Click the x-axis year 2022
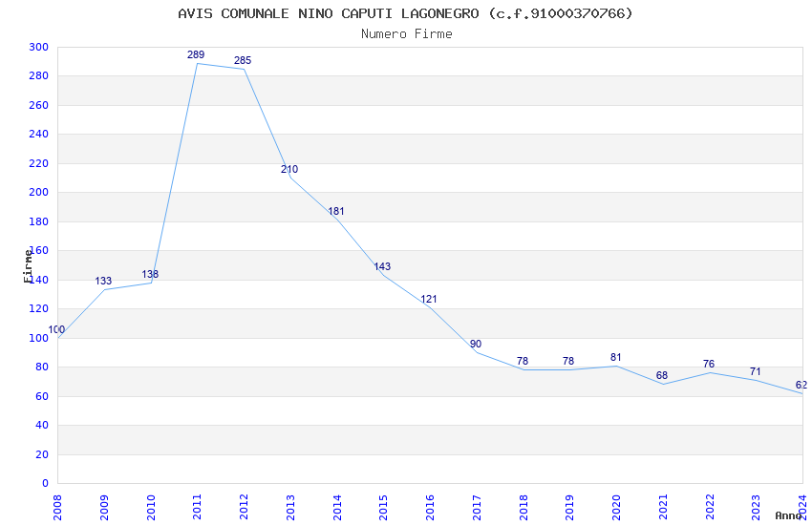 (x=710, y=507)
